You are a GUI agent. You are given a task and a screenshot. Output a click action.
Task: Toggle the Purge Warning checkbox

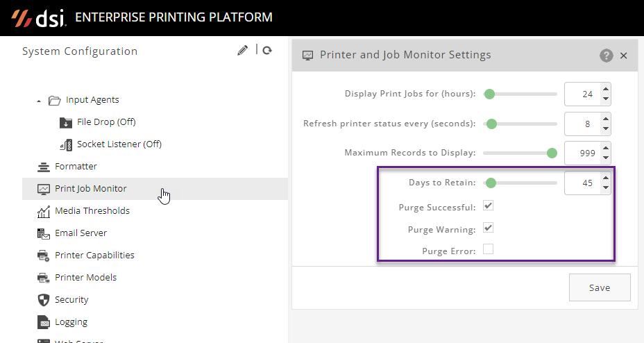click(x=489, y=228)
